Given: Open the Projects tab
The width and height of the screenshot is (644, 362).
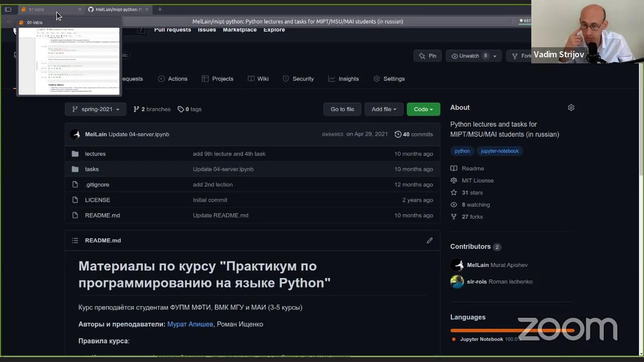Looking at the screenshot, I should pos(217,79).
